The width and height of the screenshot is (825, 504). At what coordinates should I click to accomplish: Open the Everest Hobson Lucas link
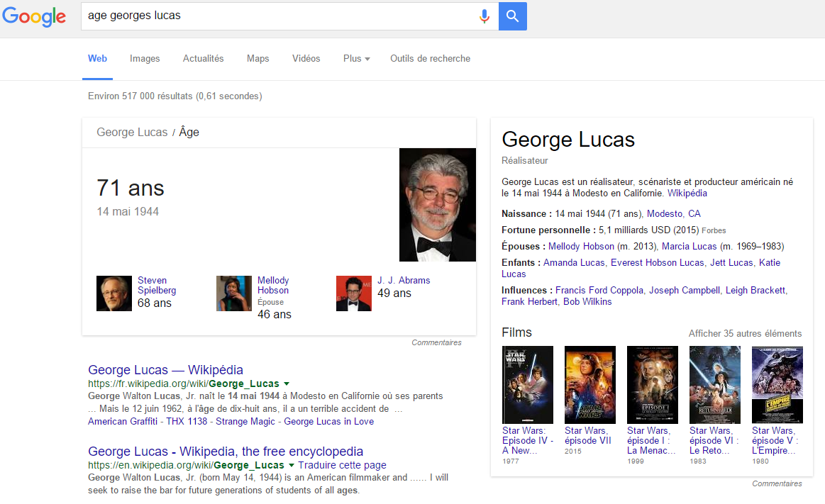tap(657, 263)
